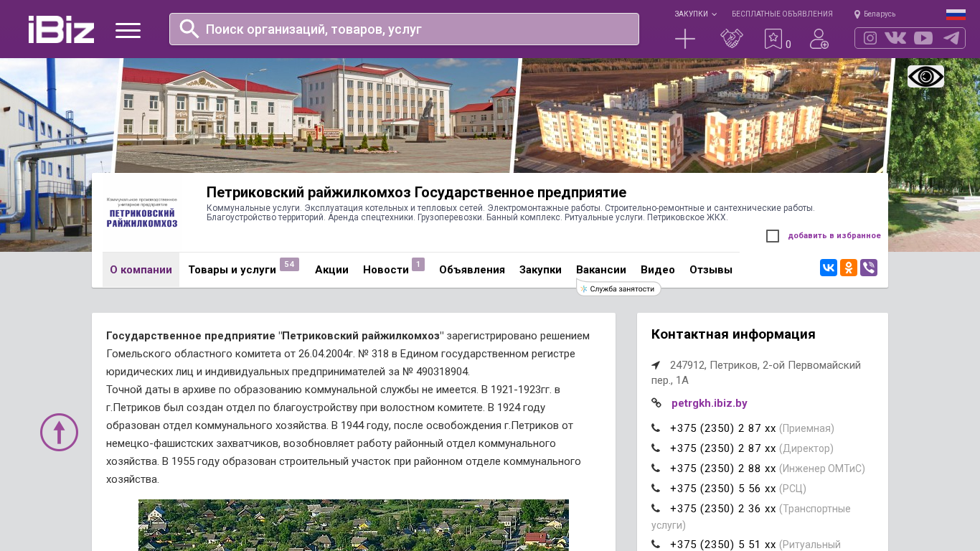Image resolution: width=980 pixels, height=551 pixels.
Task: Open the Объявления tab
Action: point(472,270)
